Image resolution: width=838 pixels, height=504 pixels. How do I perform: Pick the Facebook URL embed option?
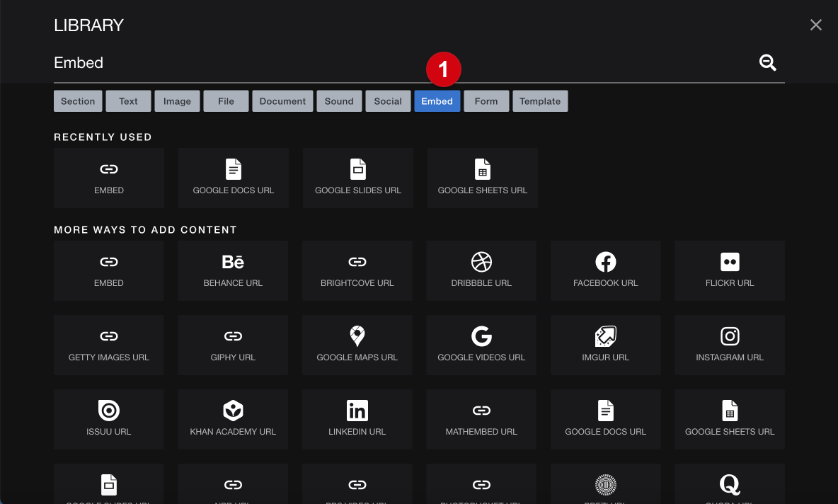(x=606, y=270)
